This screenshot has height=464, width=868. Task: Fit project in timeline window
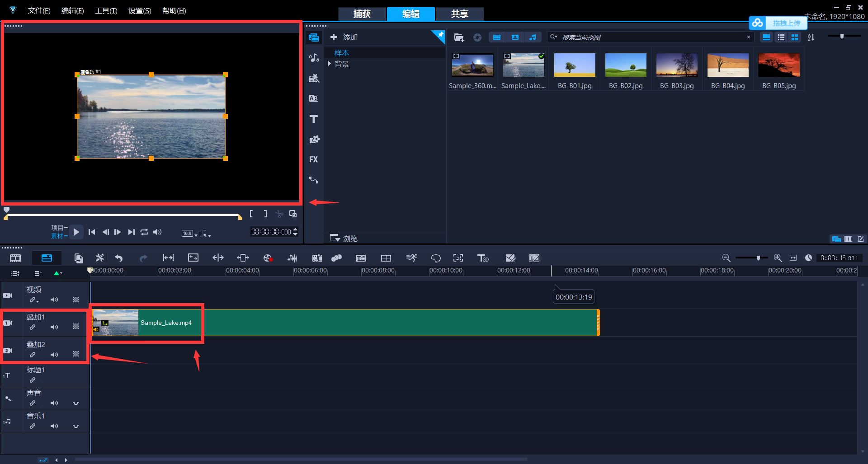(x=793, y=258)
